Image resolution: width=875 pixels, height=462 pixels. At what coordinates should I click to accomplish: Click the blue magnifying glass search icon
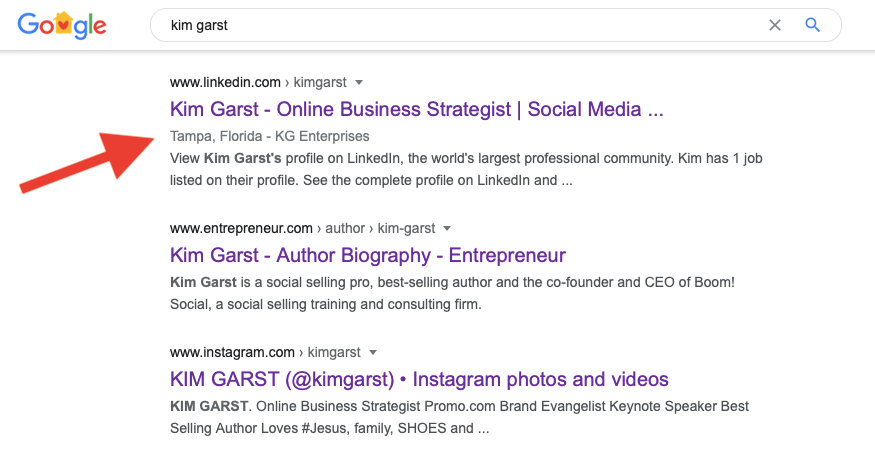coord(812,25)
